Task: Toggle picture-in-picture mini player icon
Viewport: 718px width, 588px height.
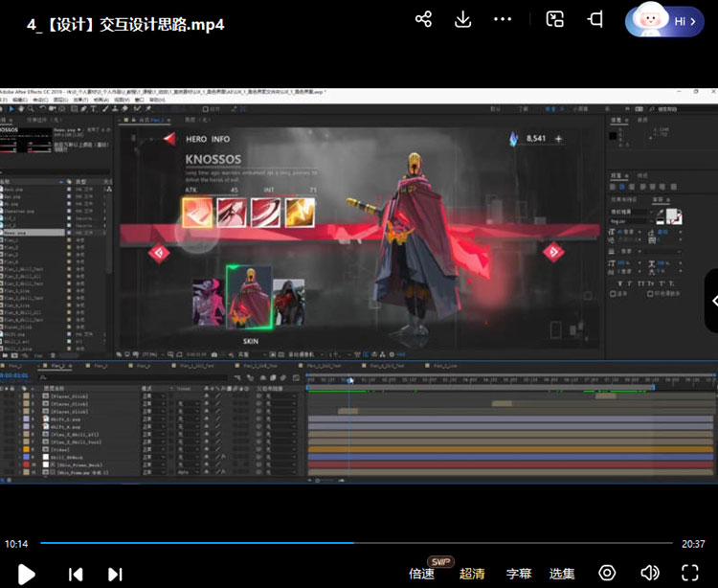Action: 554,19
